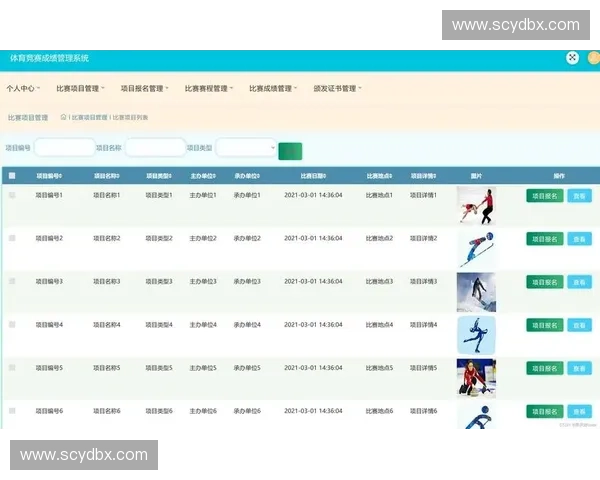Screen dimensions: 600x480
Task: Open 比赛赛程管理 menu
Action: pyautogui.click(x=209, y=88)
